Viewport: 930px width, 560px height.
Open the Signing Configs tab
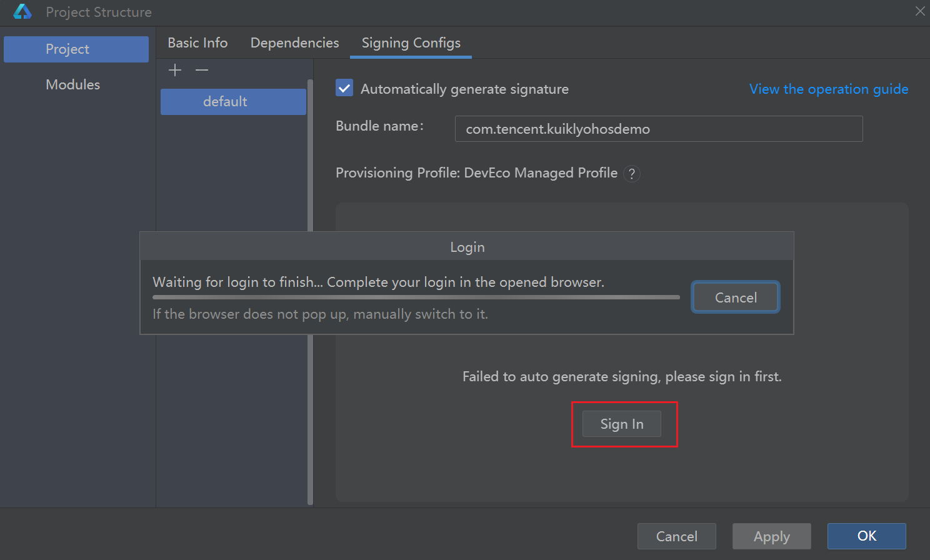point(411,43)
